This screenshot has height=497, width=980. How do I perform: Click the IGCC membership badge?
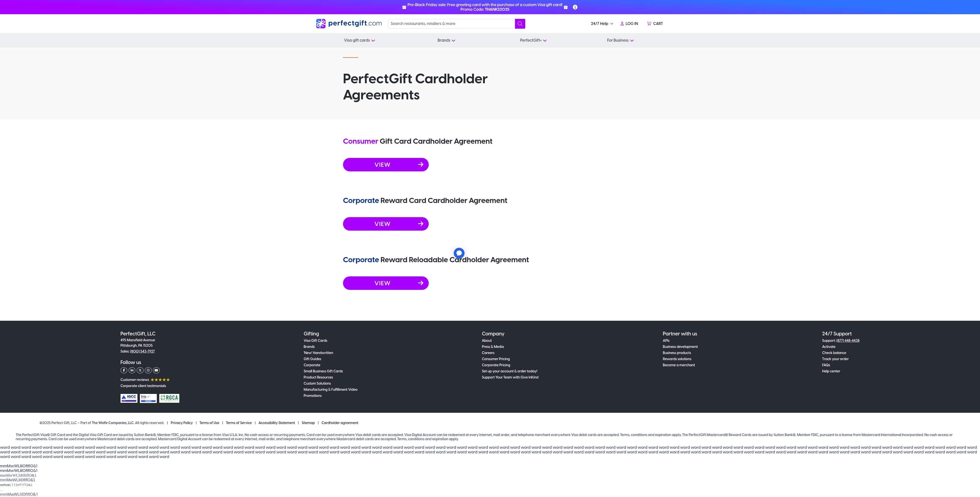129,398
